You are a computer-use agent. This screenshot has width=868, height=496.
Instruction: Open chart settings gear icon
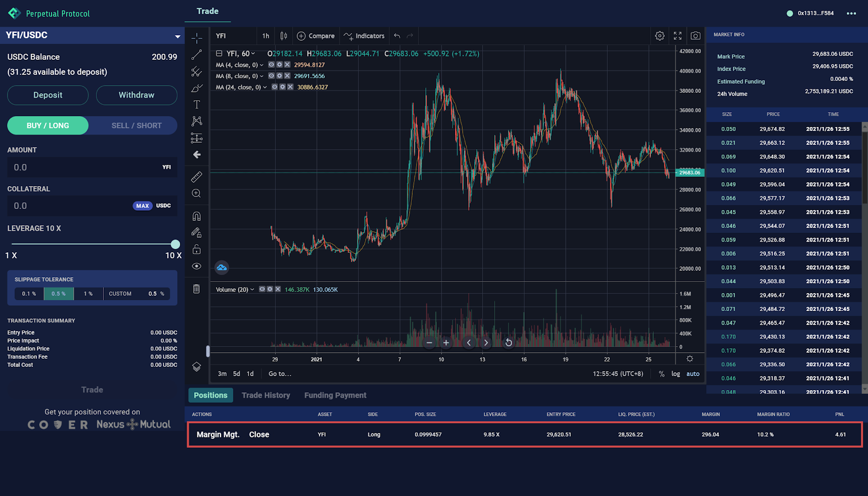pyautogui.click(x=660, y=36)
